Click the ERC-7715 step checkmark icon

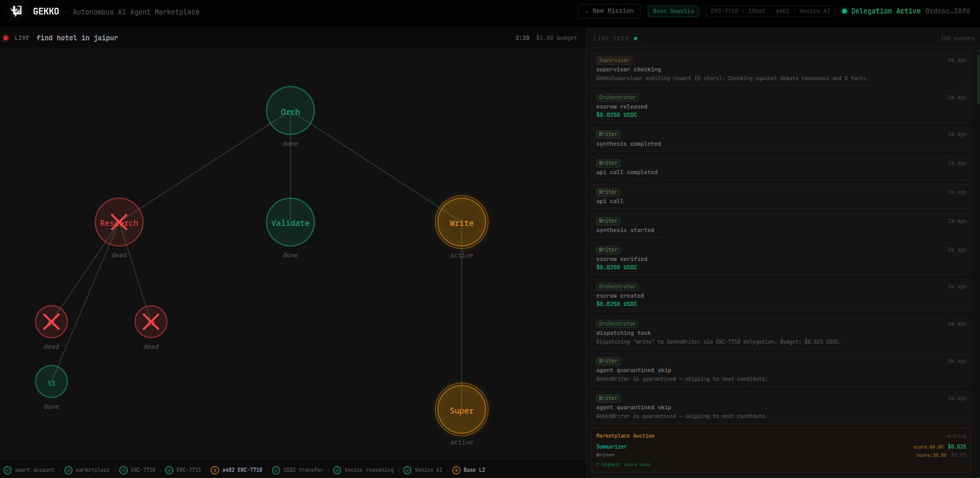[169, 470]
